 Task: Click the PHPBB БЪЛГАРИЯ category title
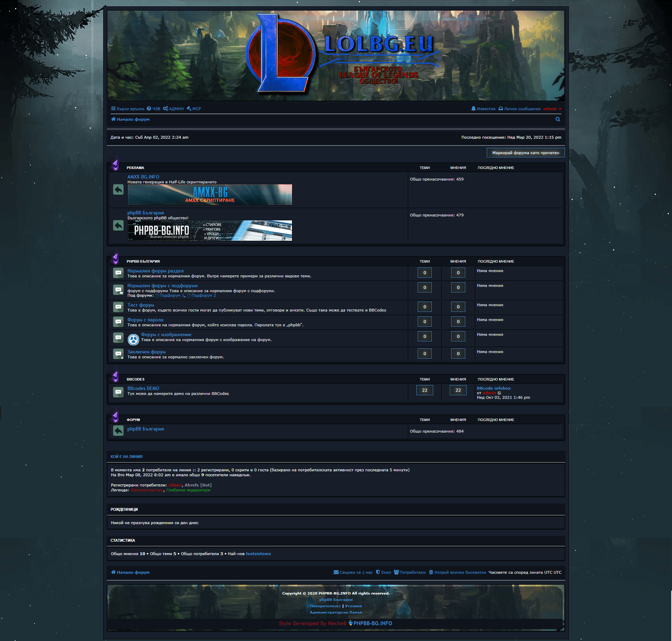[143, 262]
